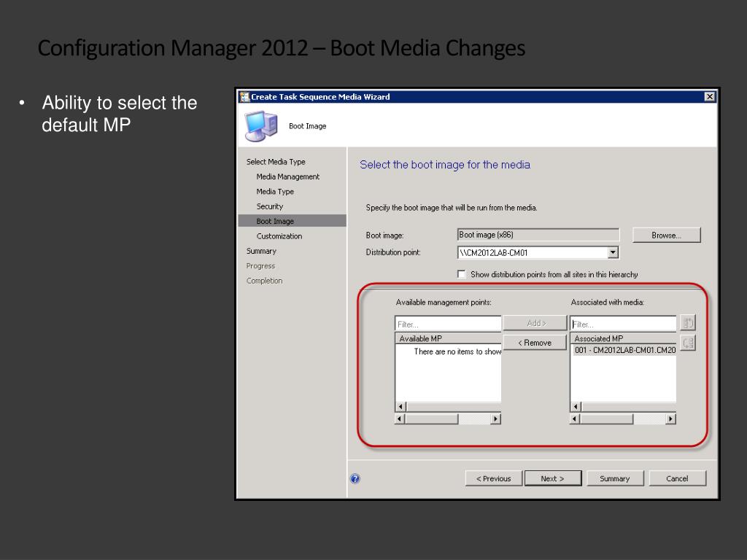Viewport: 747px width, 560px height.
Task: Focus the Filter field under Associated with media
Action: click(x=623, y=324)
